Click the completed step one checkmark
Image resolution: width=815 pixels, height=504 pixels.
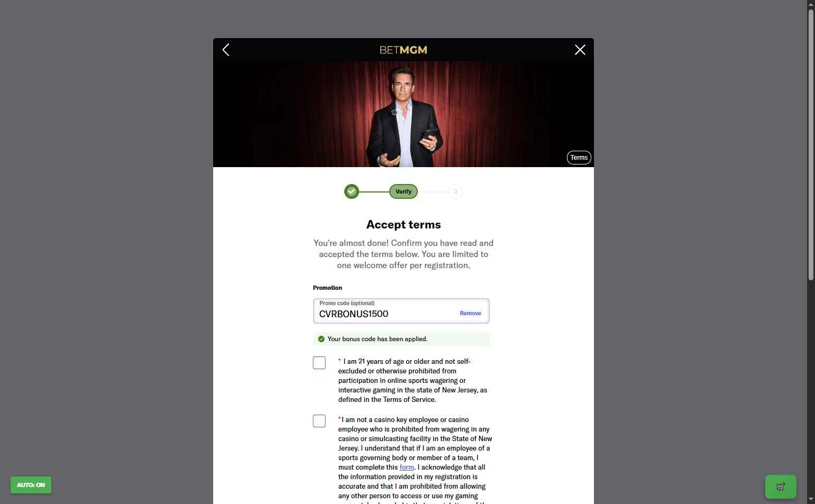pos(352,191)
